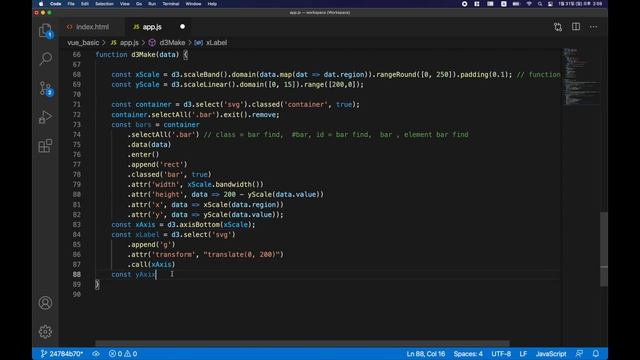Open the Selection menu

click(104, 4)
